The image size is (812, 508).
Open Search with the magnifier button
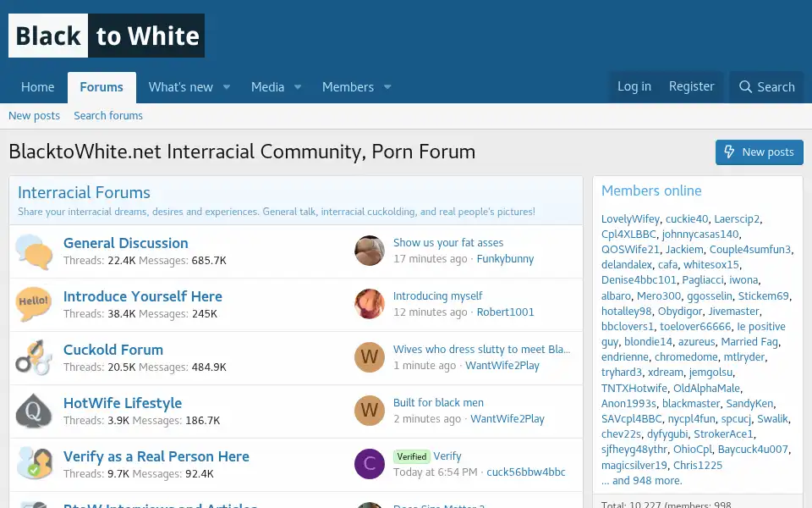[x=766, y=87]
